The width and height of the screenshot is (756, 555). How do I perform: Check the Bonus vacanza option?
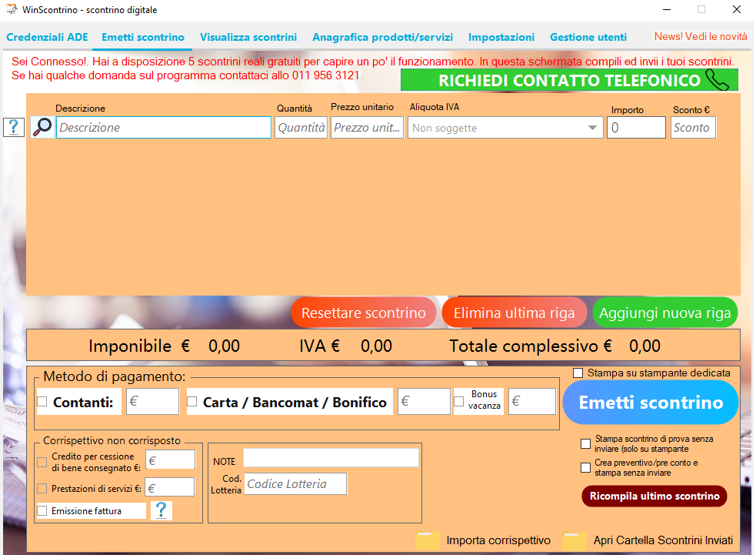459,402
